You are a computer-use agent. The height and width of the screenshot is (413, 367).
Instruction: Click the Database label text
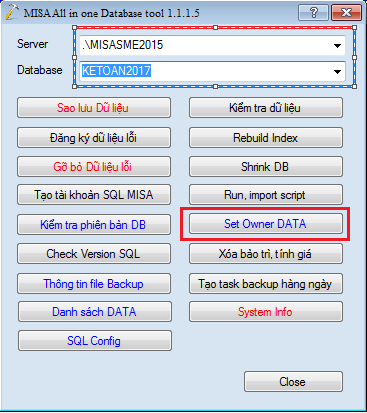pyautogui.click(x=40, y=70)
